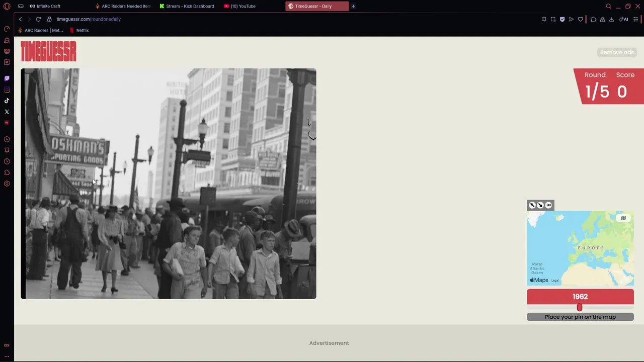Open TikTok from the sidebar

[x=7, y=101]
